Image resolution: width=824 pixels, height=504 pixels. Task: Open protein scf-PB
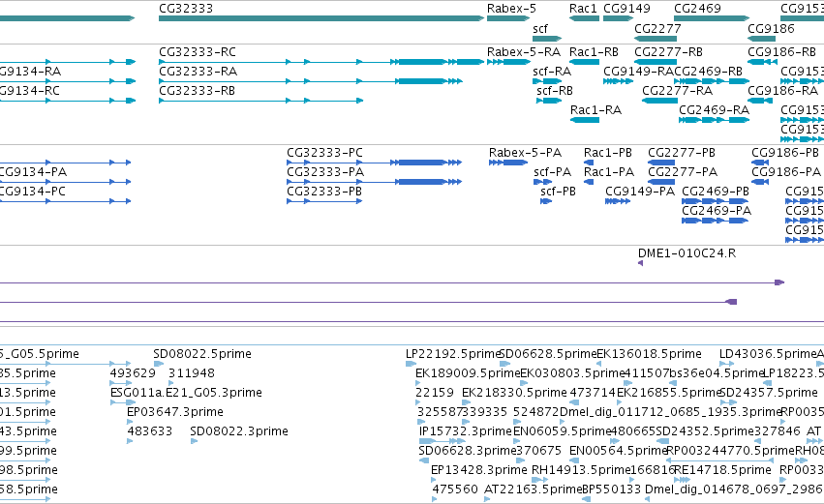coord(558,192)
